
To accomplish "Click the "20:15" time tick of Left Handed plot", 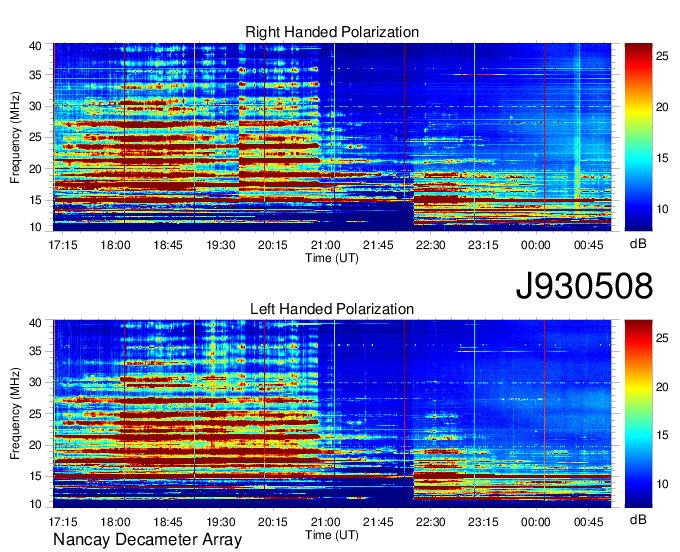I will (273, 522).
